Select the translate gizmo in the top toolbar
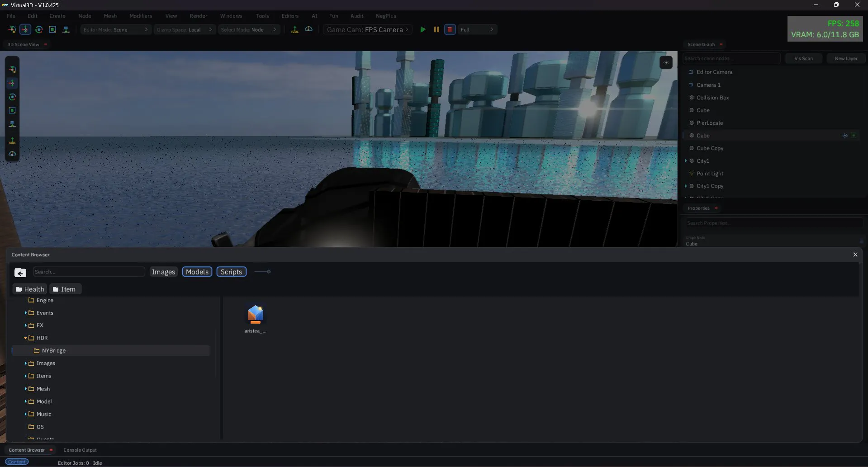Image resolution: width=868 pixels, height=467 pixels. point(25,29)
